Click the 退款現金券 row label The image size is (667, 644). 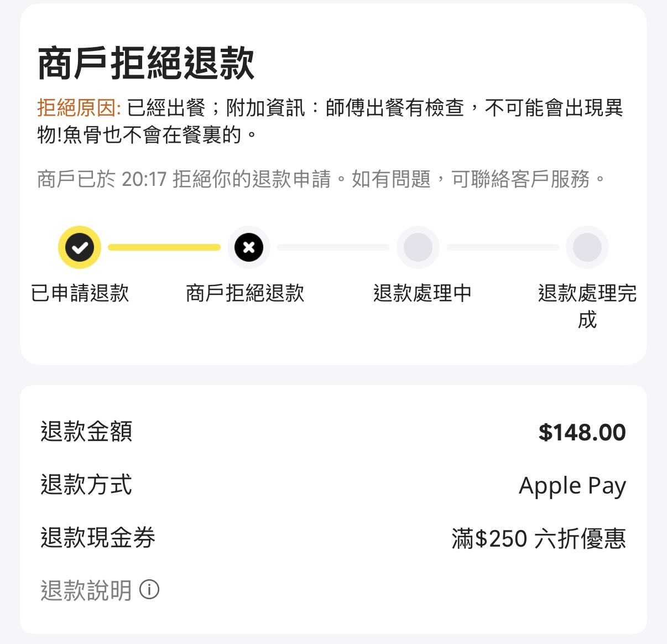pos(98,538)
